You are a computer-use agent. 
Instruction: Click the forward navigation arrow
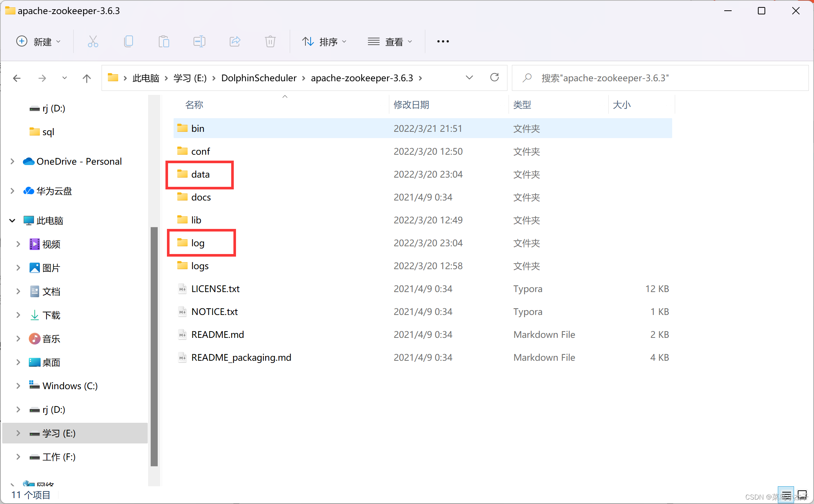pos(42,78)
